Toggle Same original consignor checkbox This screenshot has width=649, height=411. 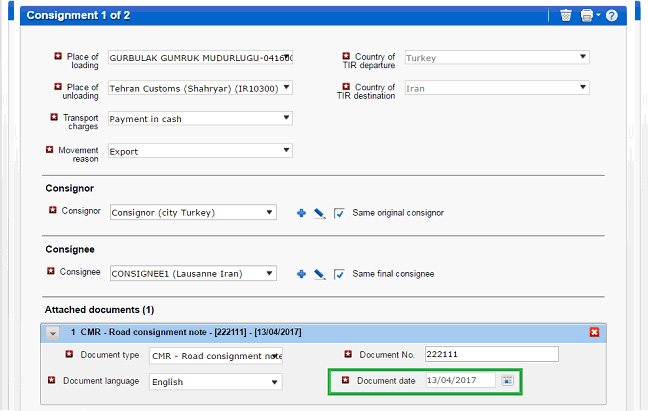[x=340, y=213]
